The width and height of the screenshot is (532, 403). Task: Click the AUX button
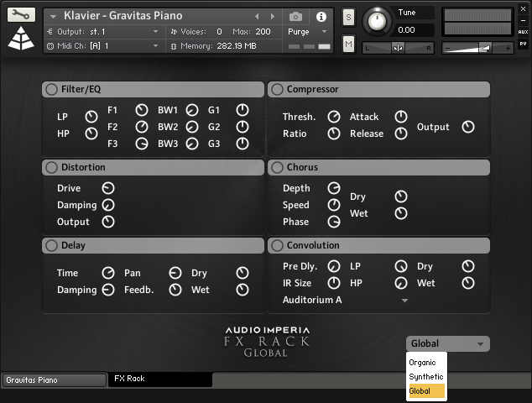pos(523,32)
